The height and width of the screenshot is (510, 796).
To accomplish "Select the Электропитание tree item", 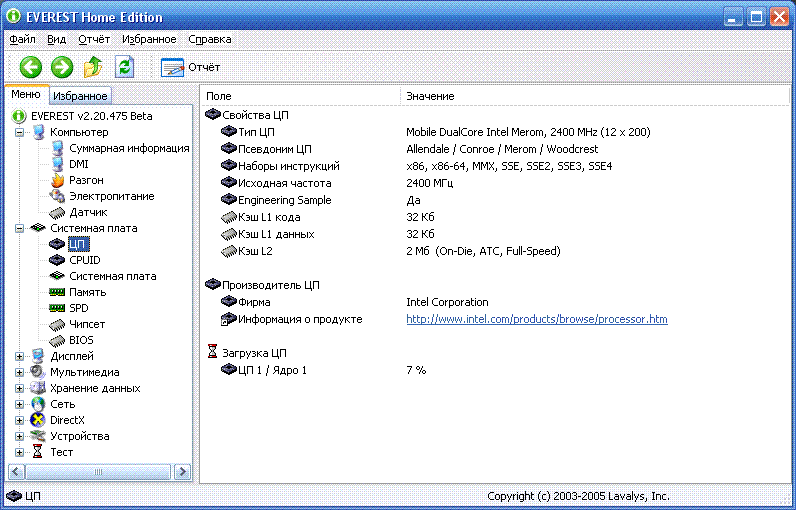I will coord(112,196).
